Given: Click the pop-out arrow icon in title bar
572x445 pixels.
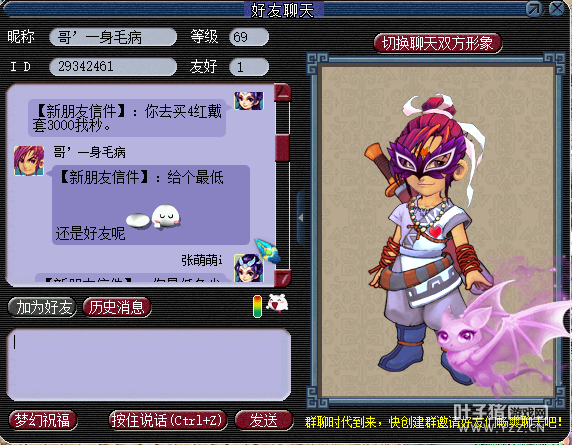Looking at the screenshot, I should pos(534,9).
